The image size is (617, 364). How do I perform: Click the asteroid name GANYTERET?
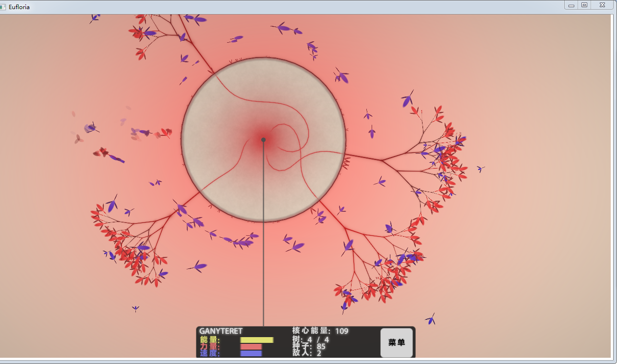pos(221,331)
